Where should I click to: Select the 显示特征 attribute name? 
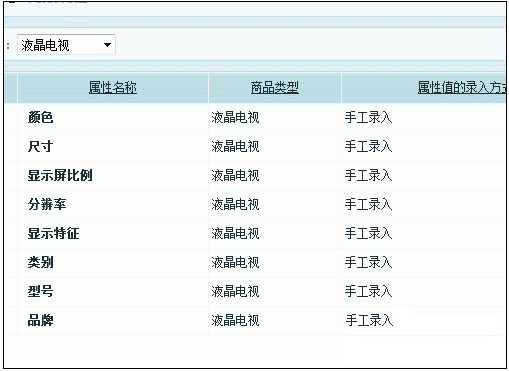point(53,233)
